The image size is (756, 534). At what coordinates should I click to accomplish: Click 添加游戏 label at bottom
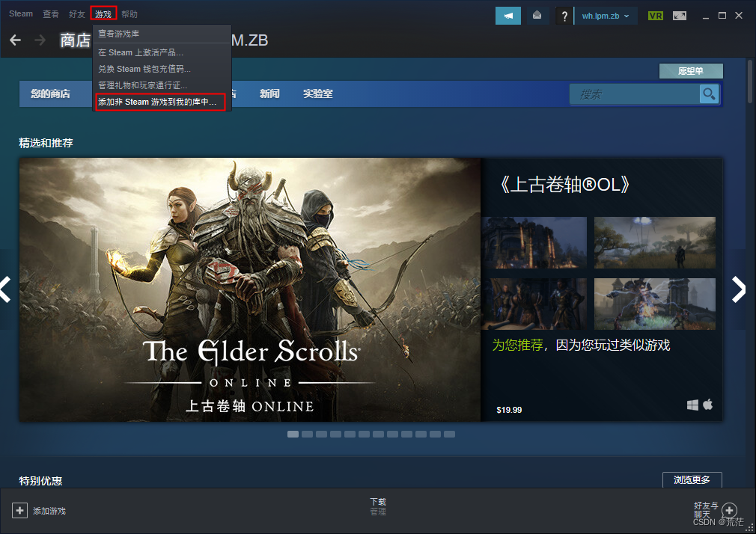49,511
